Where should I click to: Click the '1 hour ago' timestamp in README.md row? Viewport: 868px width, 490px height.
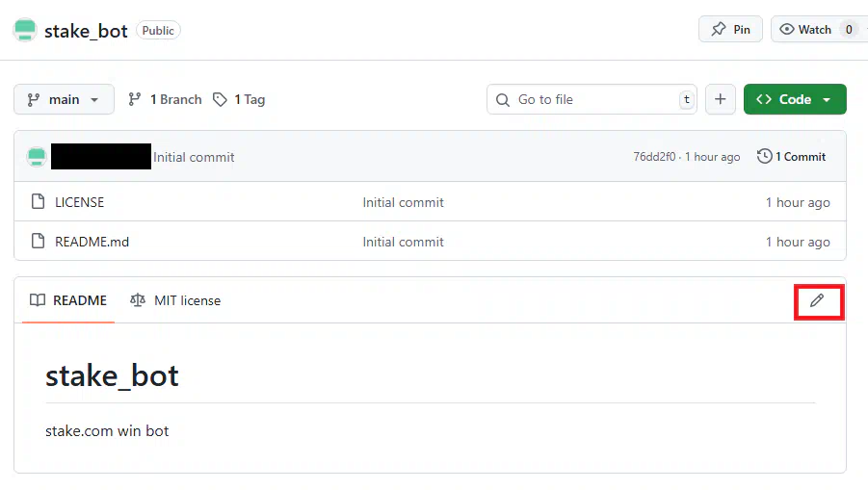(798, 242)
